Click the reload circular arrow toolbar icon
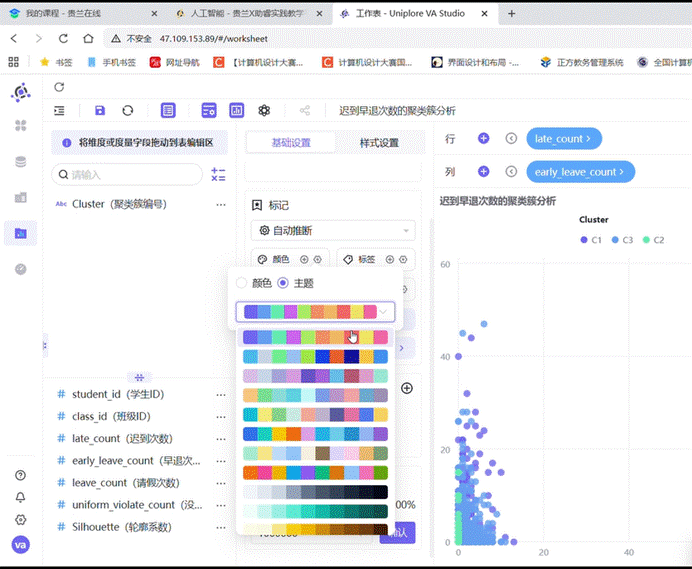Viewport: 692px width, 569px height. (x=128, y=110)
